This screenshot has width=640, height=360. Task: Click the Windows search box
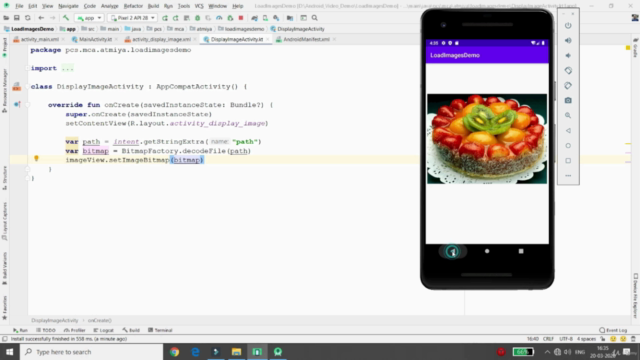pyautogui.click(x=91, y=352)
